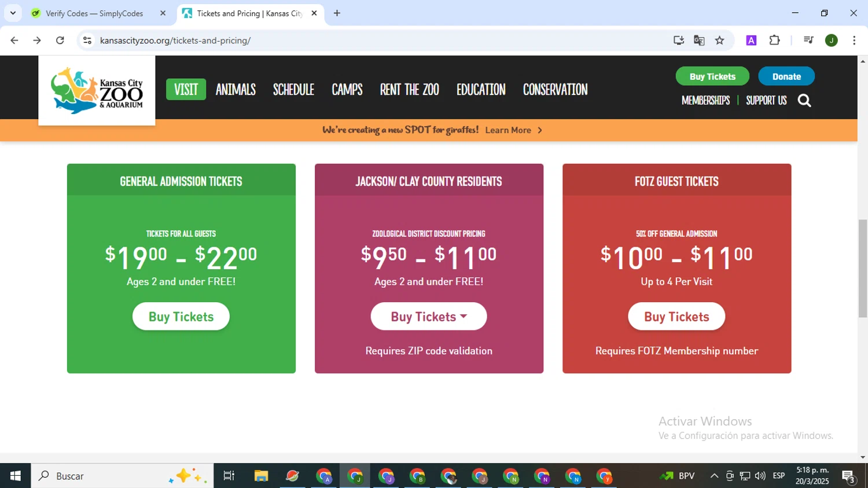Bookmark this page with the star icon
This screenshot has width=868, height=488.
point(719,41)
